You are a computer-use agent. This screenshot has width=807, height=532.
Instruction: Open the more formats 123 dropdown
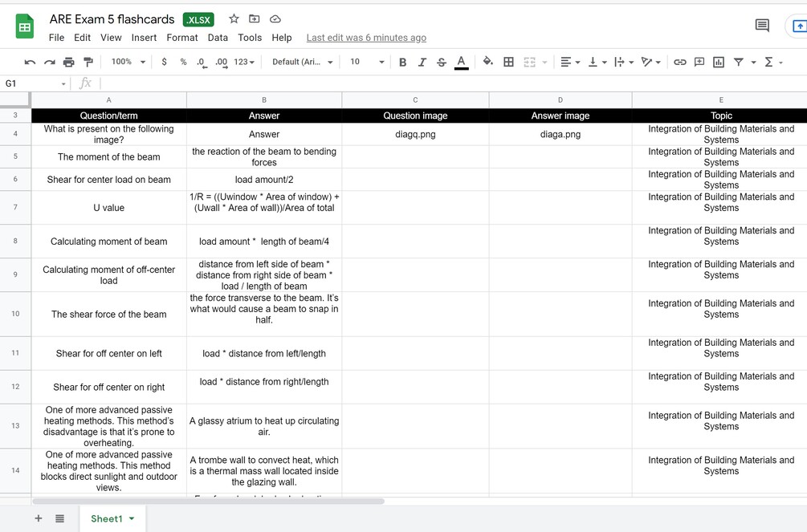click(x=244, y=62)
